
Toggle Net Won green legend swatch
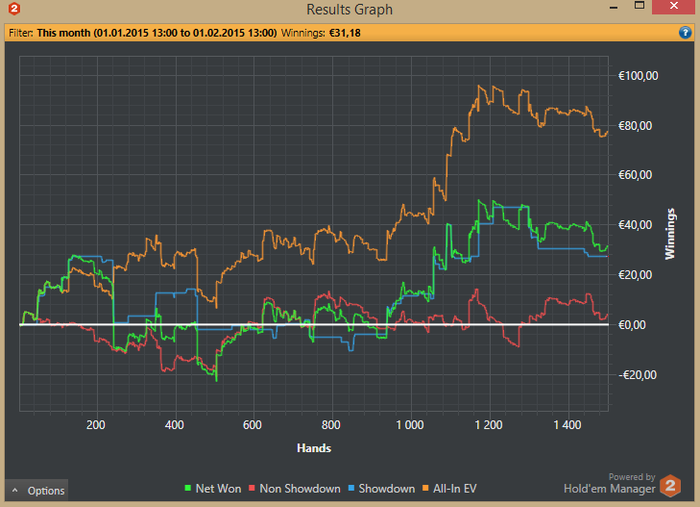[x=188, y=488]
